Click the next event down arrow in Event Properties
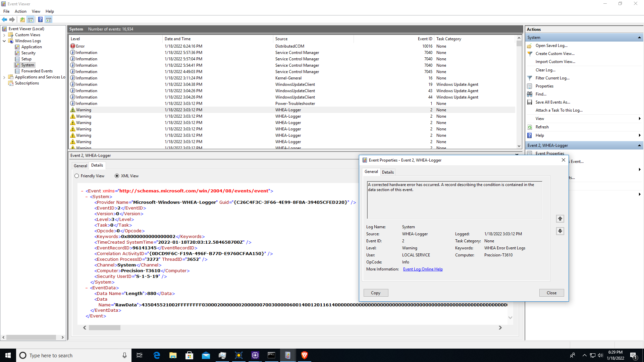Viewport: 644px width, 362px height. [x=560, y=231]
